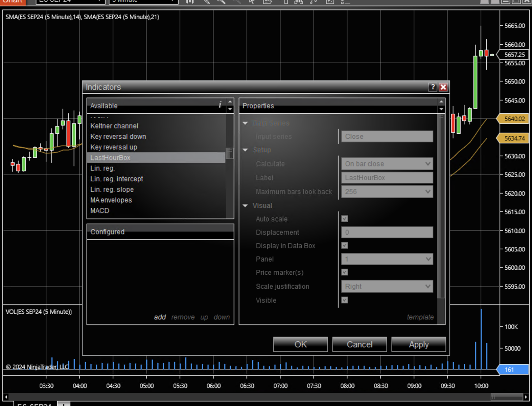This screenshot has height=406, width=532.
Task: Select the LastHourBox indicator
Action: (156, 158)
